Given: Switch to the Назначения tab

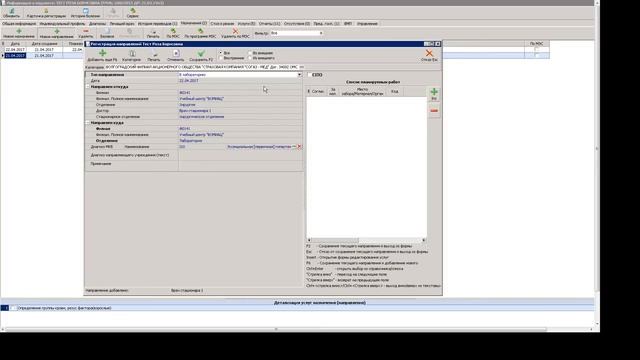Looking at the screenshot, I should pyautogui.click(x=194, y=23).
